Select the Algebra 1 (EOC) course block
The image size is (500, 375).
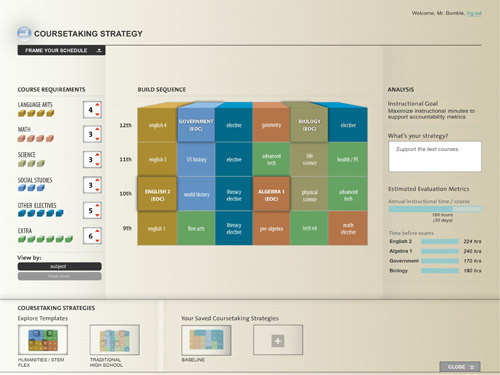pos(271,194)
